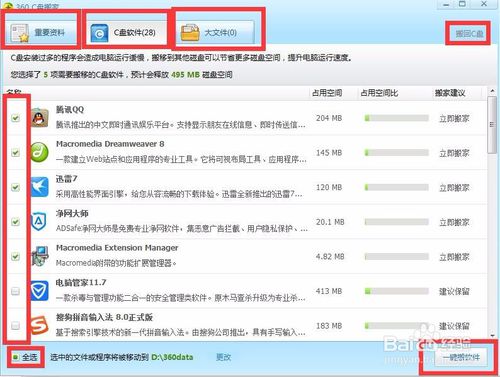The height and width of the screenshot is (377, 500).
Task: Click the 145 MB size value
Action: point(329,153)
